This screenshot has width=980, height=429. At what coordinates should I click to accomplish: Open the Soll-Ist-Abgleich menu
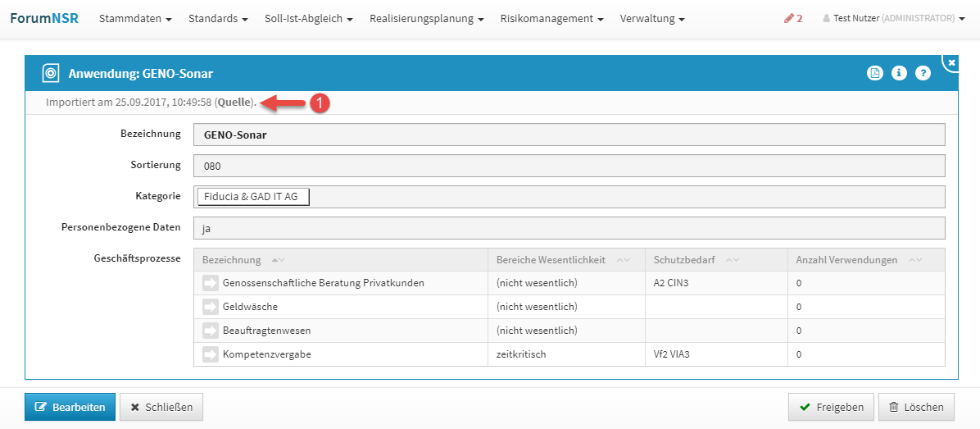(x=309, y=18)
